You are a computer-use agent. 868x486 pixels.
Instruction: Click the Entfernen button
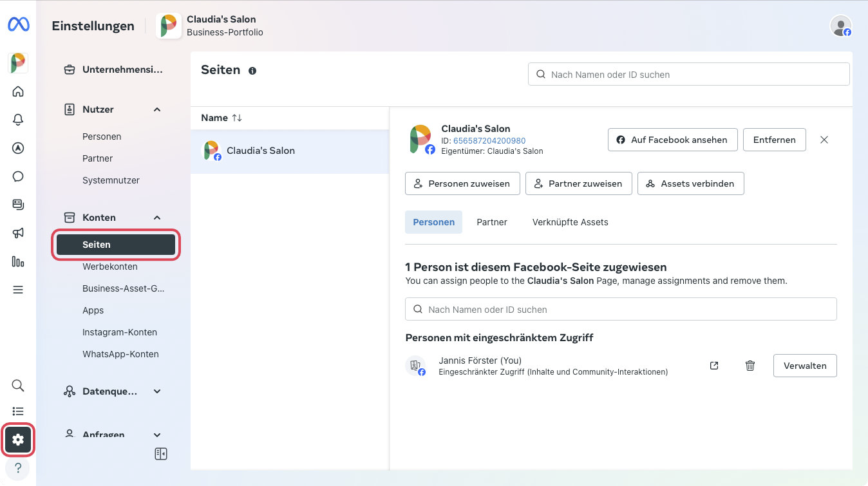tap(775, 140)
